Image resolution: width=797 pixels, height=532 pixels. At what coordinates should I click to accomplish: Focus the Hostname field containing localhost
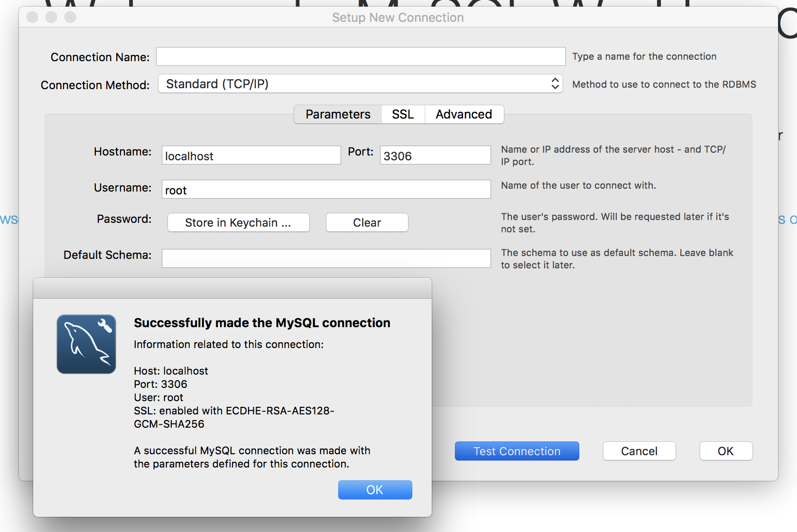(251, 155)
